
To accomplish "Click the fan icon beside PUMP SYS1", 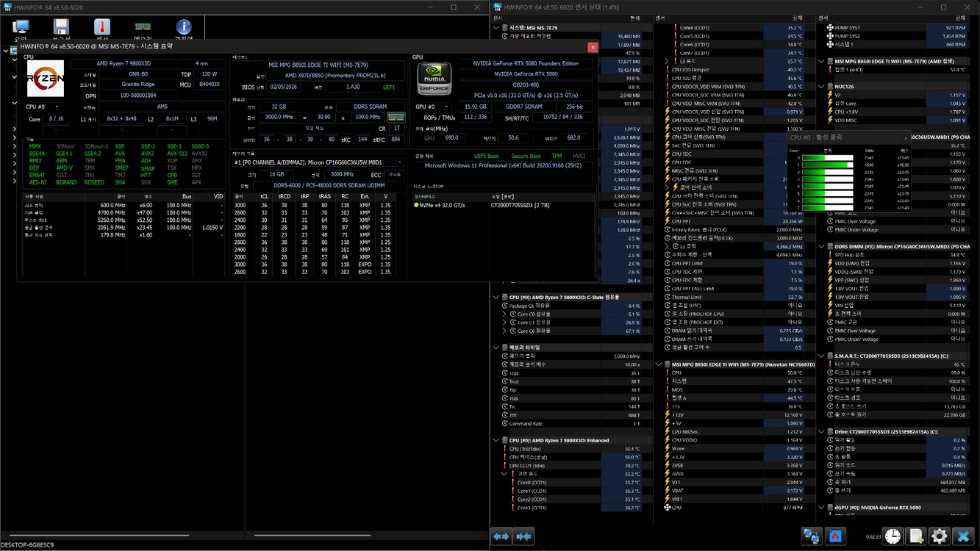I will tap(830, 28).
